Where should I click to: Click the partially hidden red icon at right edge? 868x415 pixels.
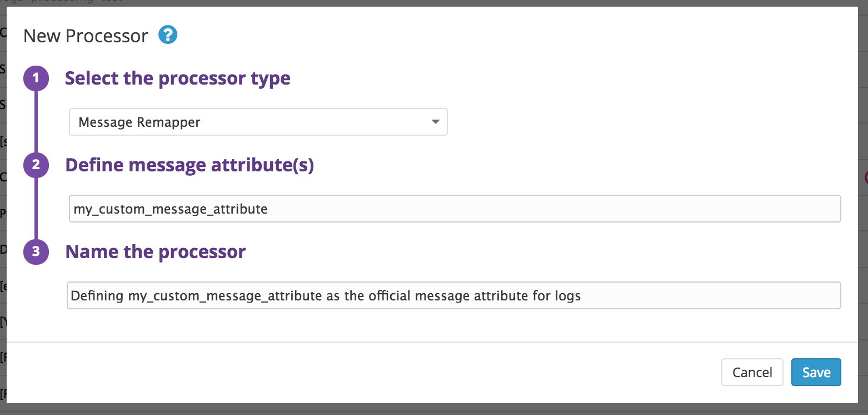pyautogui.click(x=865, y=177)
